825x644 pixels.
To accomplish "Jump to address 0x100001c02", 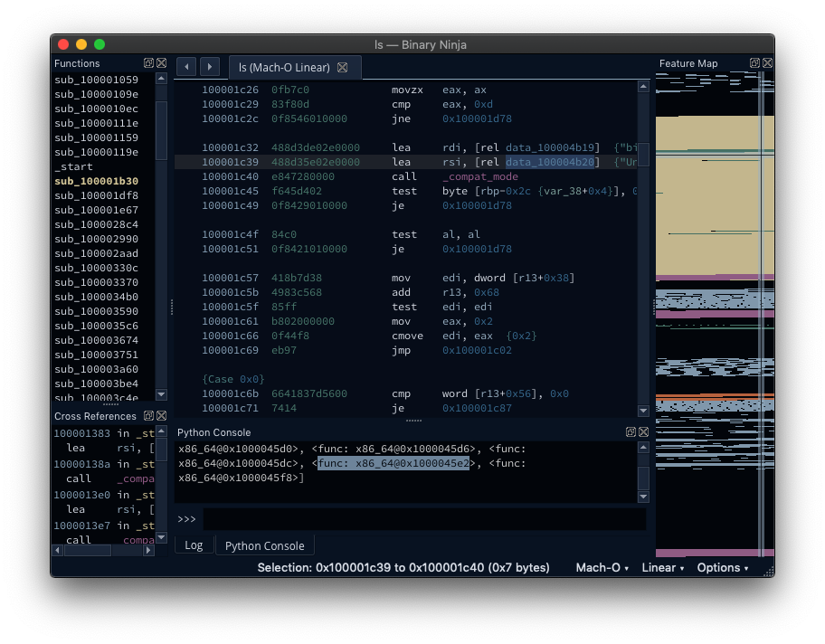I will [x=477, y=350].
